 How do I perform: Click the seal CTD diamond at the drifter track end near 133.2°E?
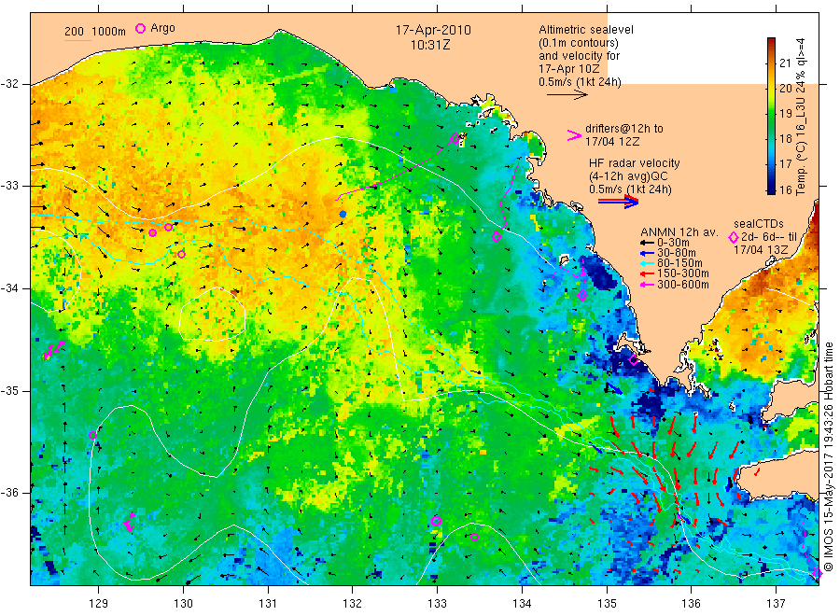pos(455,139)
